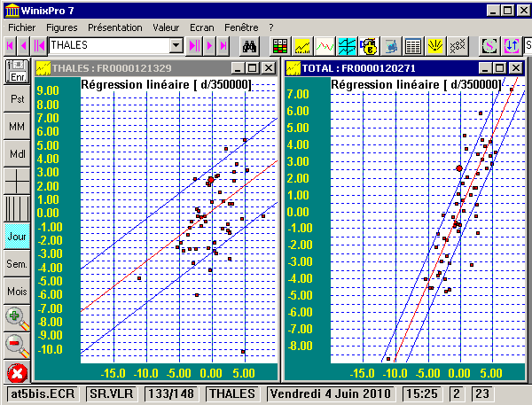Click the Mdl side button
The width and height of the screenshot is (532, 405).
(x=18, y=154)
